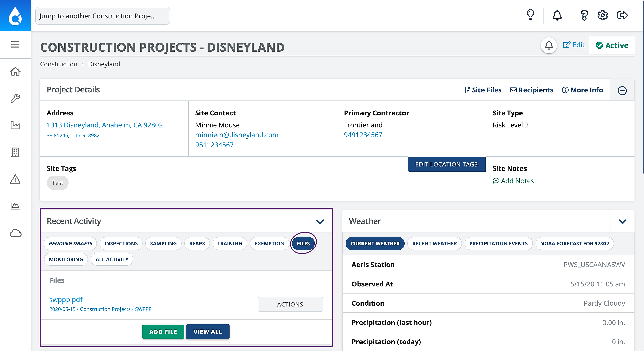This screenshot has height=351, width=644.
Task: Click the Risk Level 2 site type
Action: (511, 125)
